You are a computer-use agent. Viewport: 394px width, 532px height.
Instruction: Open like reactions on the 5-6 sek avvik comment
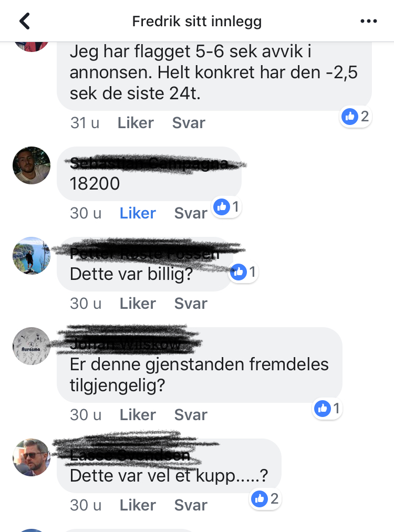[355, 117]
